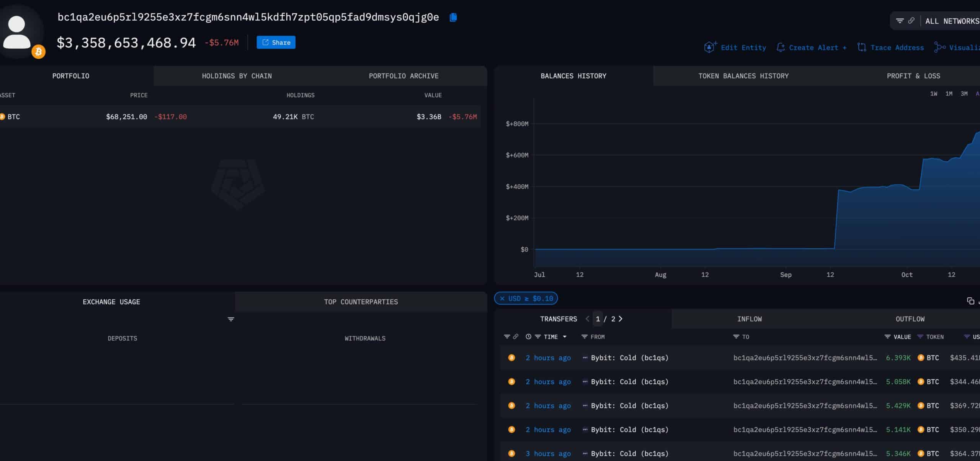This screenshot has height=461, width=980.
Task: Open the Visualize link
Action: click(x=957, y=48)
